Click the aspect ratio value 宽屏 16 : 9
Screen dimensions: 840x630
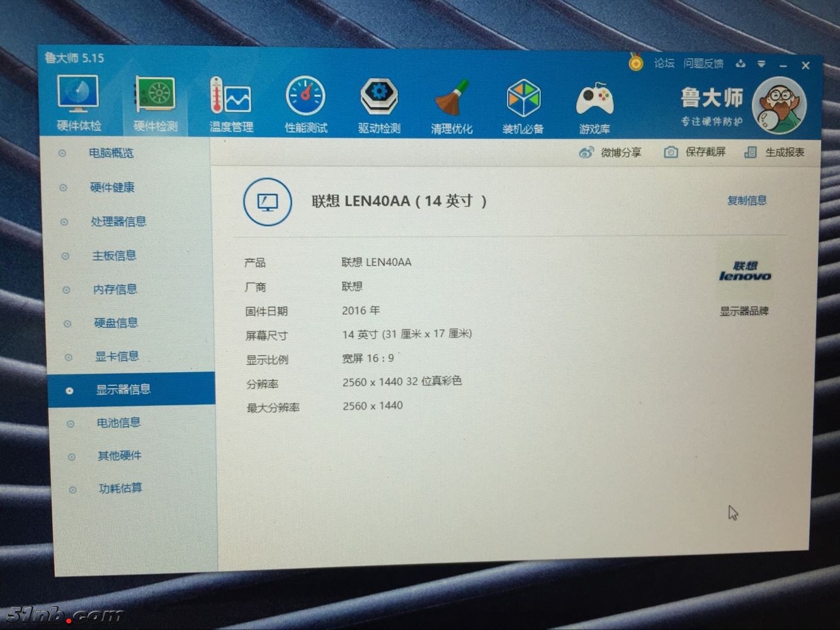coord(368,358)
